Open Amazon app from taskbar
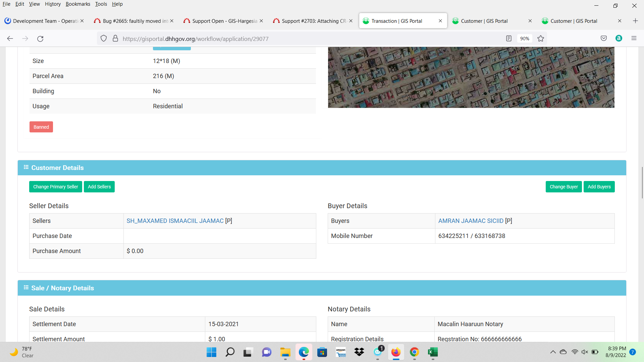The image size is (644, 362). coord(341,352)
